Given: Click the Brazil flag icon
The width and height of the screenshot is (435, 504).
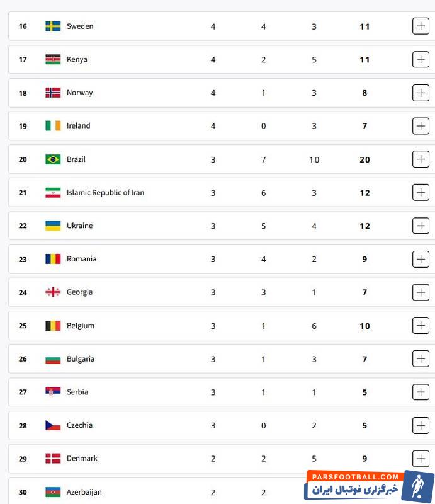Looking at the screenshot, I should click(53, 159).
